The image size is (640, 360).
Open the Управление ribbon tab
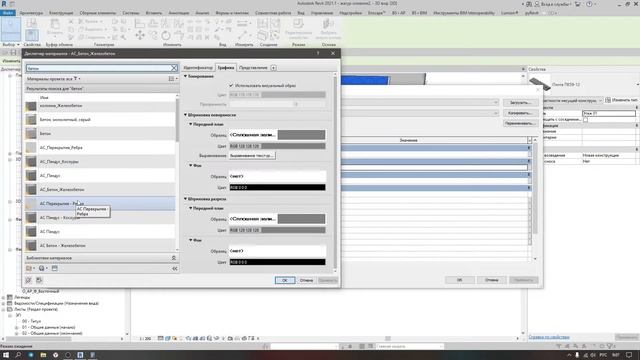pyautogui.click(x=322, y=13)
